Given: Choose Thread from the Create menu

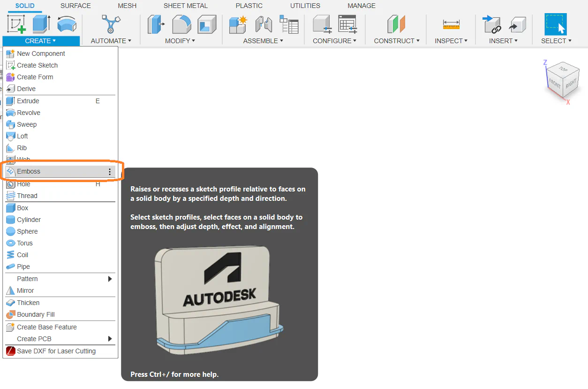Looking at the screenshot, I should [60, 196].
